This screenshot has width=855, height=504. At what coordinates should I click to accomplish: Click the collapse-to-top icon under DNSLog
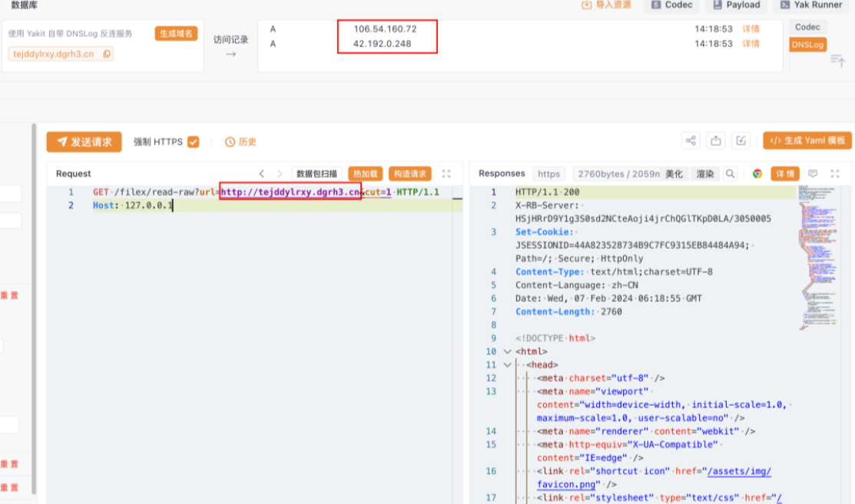click(837, 61)
